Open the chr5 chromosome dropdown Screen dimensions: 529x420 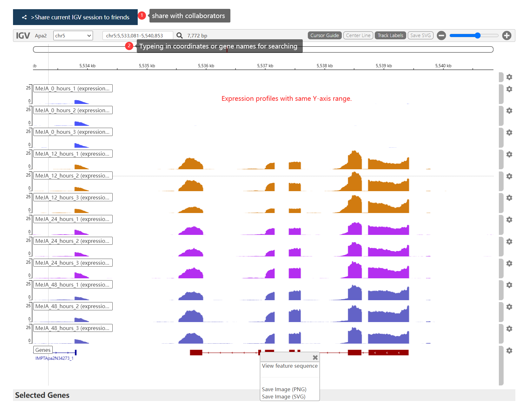(x=73, y=36)
